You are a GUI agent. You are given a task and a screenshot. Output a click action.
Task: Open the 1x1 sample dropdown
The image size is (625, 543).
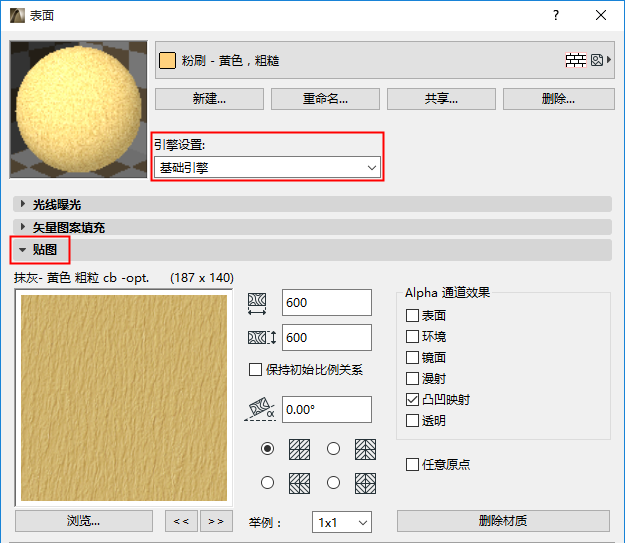coord(342,522)
